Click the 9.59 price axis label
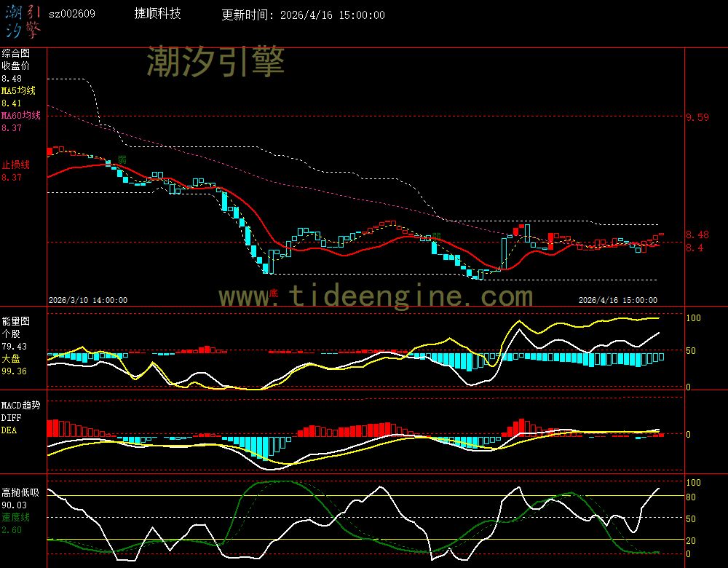 pos(697,117)
